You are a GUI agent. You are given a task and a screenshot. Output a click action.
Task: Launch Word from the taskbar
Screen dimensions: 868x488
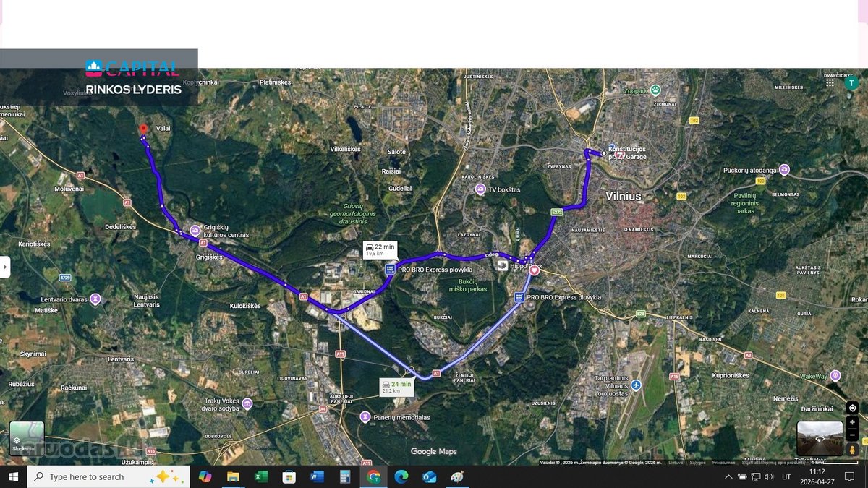pyautogui.click(x=317, y=476)
